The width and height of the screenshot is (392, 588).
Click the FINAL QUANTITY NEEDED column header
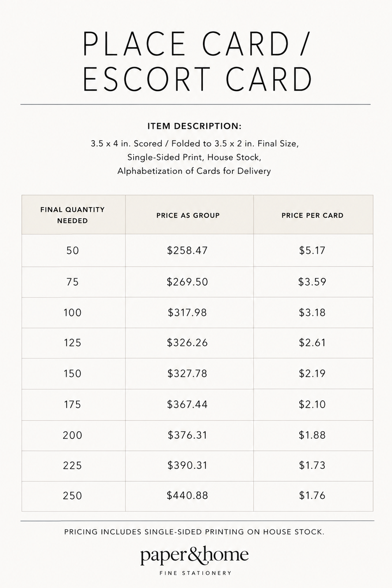[x=73, y=215]
